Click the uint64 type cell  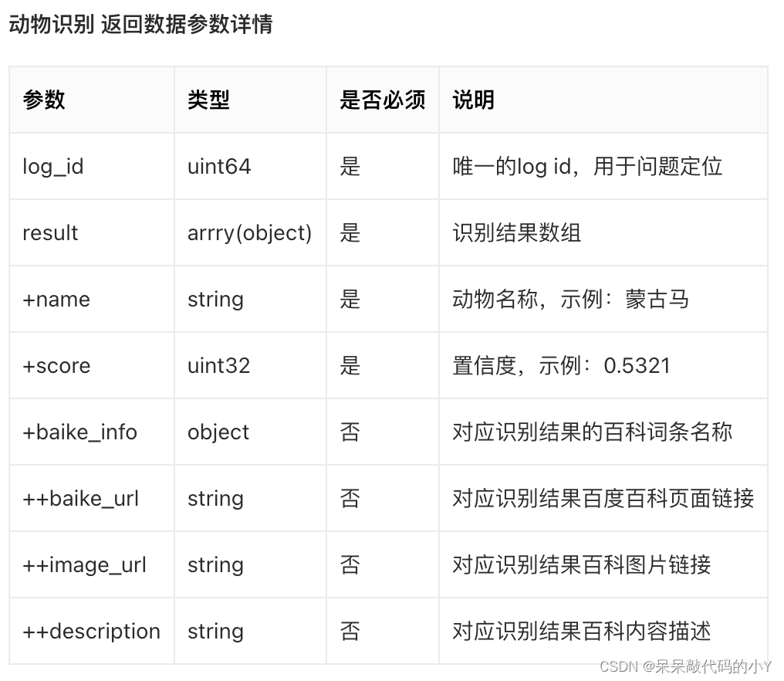click(x=219, y=166)
